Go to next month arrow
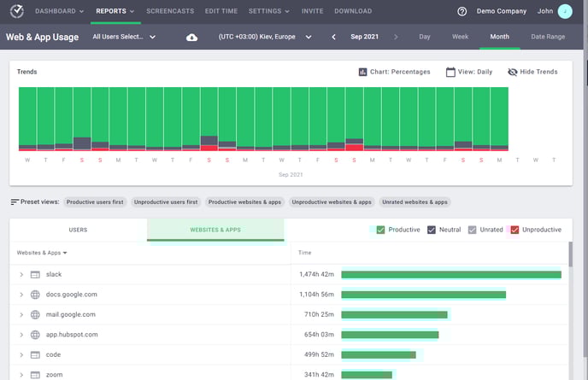The width and height of the screenshot is (588, 380). pos(396,37)
